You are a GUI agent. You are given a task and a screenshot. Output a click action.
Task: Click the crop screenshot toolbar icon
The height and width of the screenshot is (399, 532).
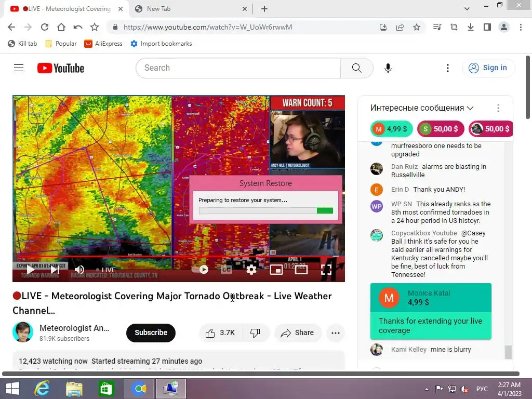tap(454, 27)
